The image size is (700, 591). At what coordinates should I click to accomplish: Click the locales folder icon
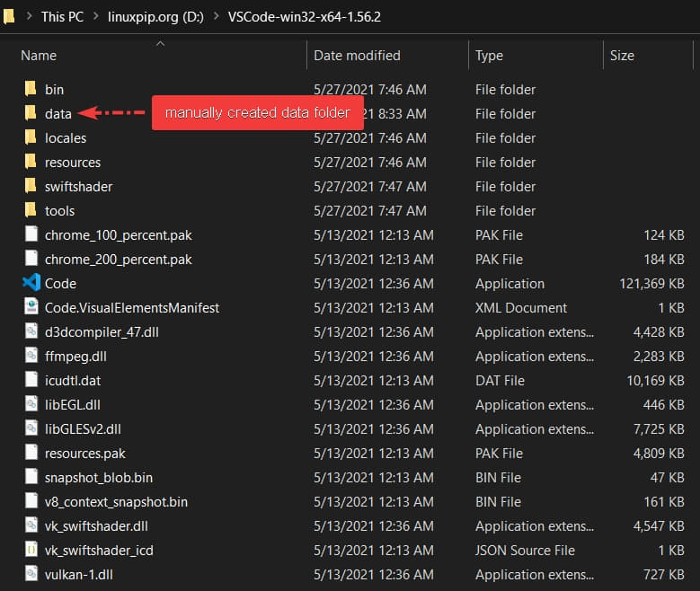(x=31, y=137)
